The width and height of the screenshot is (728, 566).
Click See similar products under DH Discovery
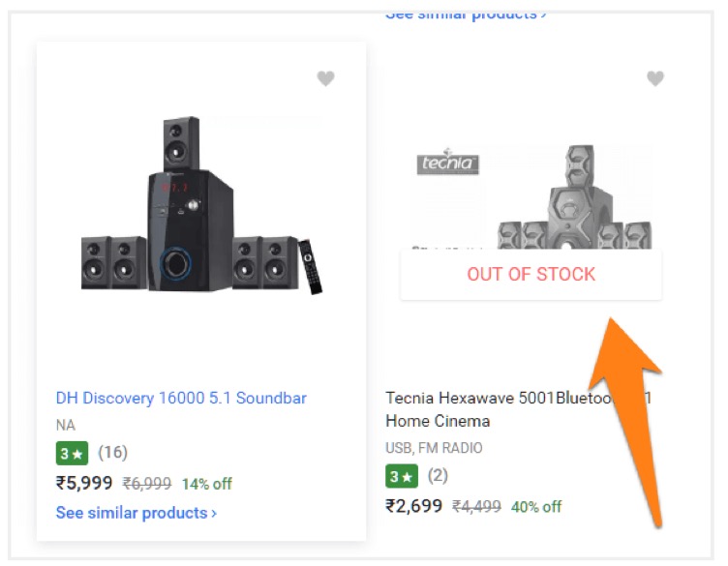point(136,513)
